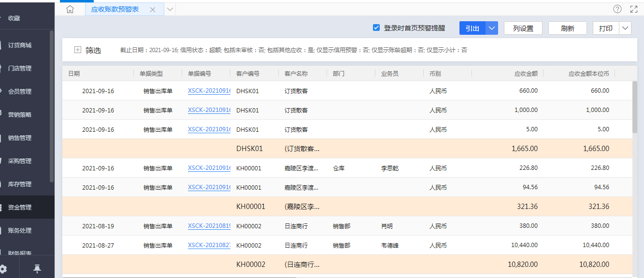Open the 引出 export dropdown arrow
Screen dimensions: 644x278
tap(492, 28)
